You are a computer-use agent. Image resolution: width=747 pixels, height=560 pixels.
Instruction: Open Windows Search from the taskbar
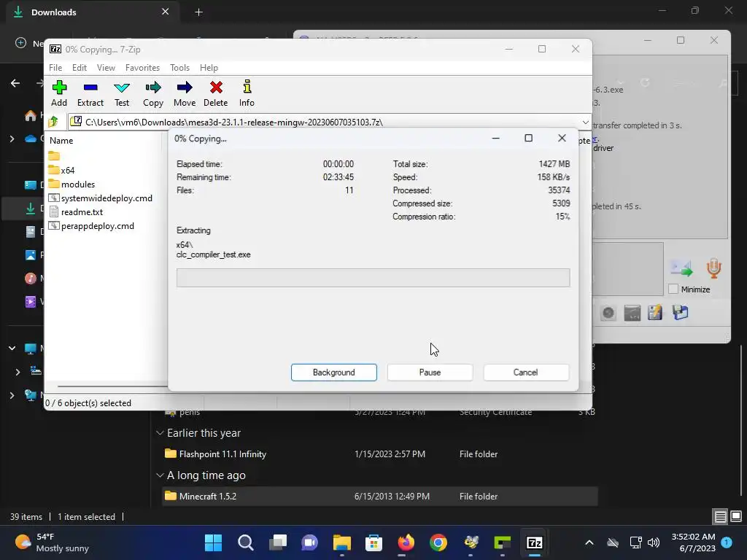tap(245, 542)
